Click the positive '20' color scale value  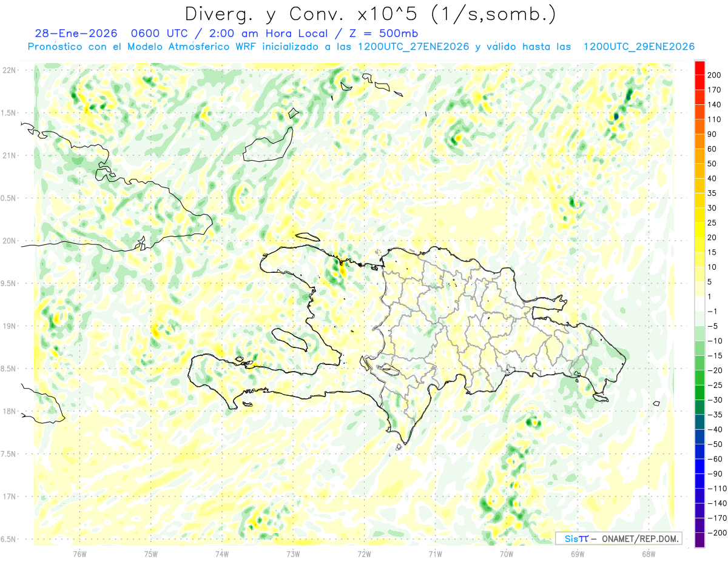[x=712, y=237]
